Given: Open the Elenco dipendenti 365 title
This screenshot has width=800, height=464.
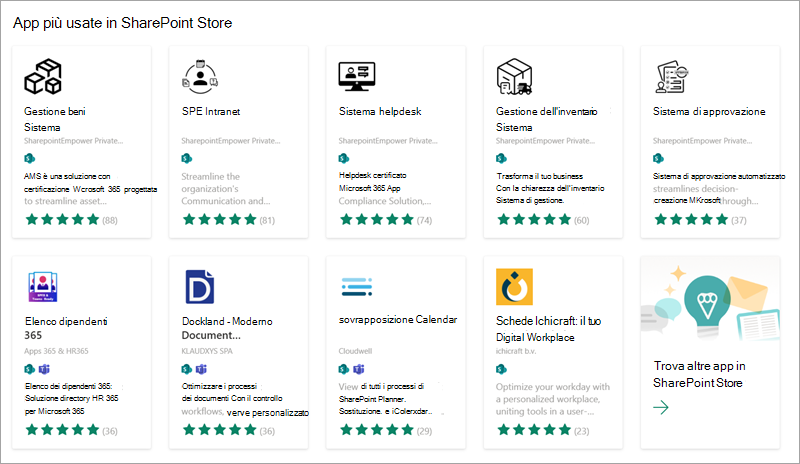Looking at the screenshot, I should (66, 328).
